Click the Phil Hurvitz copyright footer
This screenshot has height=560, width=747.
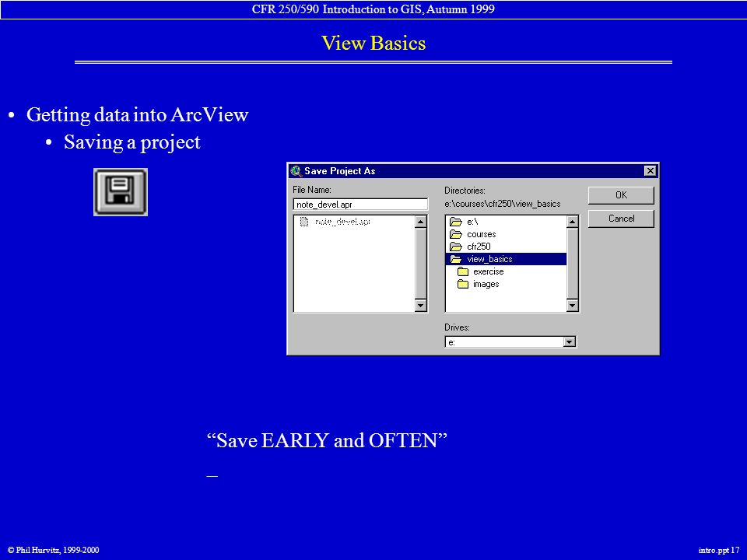click(x=54, y=550)
